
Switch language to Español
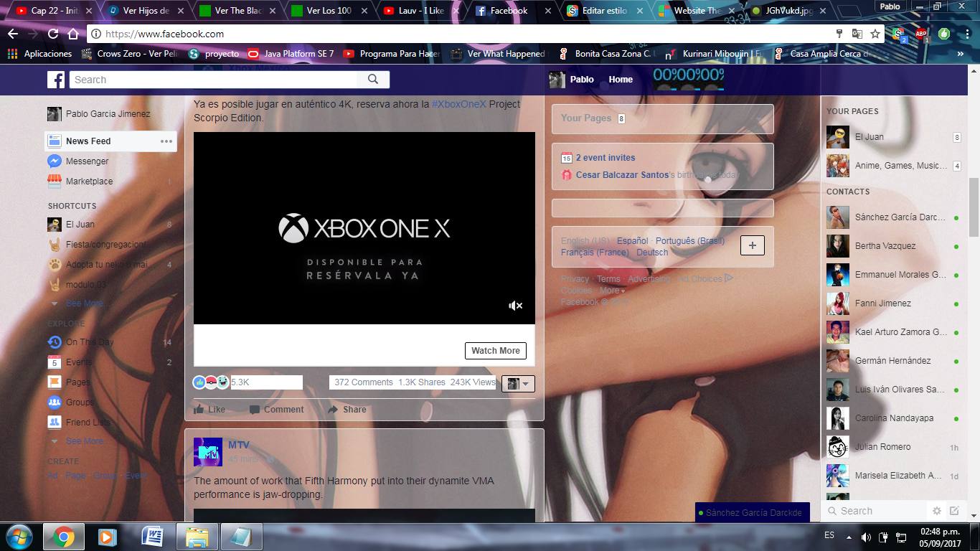pos(632,241)
